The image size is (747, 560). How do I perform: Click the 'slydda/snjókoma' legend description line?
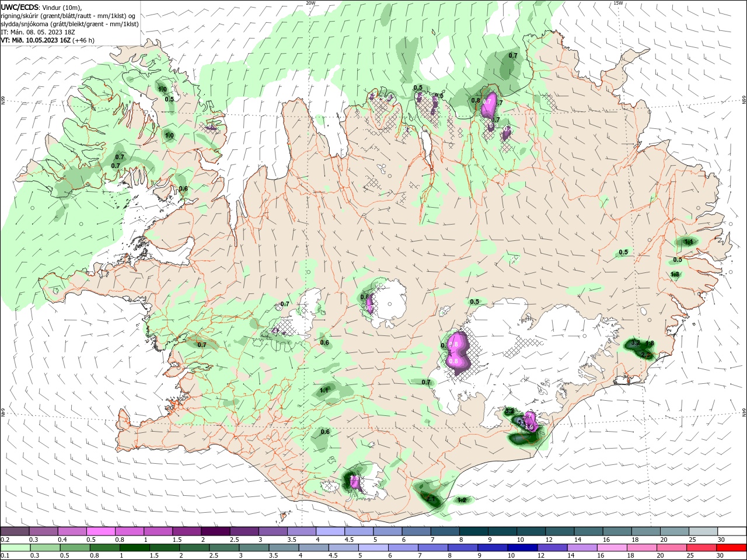(x=69, y=24)
